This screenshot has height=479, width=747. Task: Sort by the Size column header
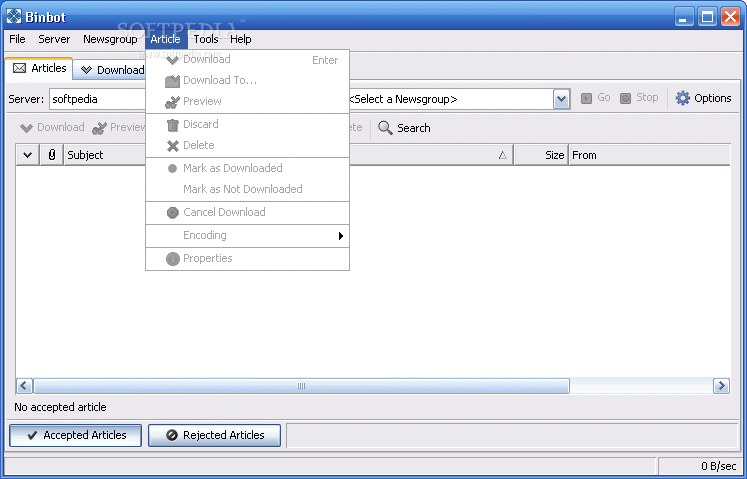coord(541,155)
